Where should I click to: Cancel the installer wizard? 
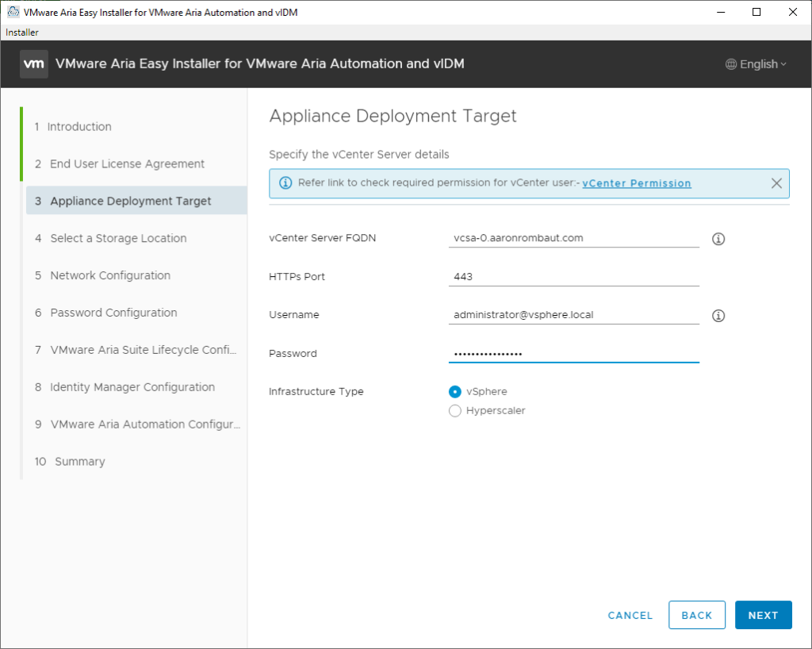point(630,615)
